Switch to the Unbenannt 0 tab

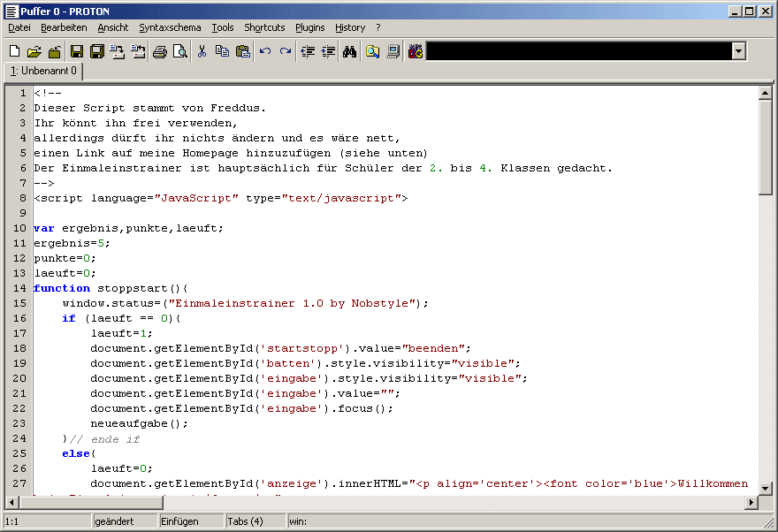(44, 71)
